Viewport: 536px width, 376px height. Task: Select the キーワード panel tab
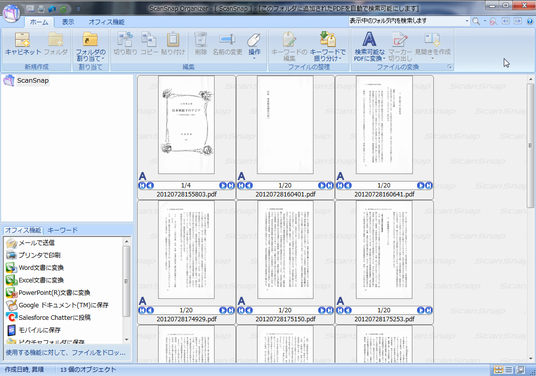tap(63, 230)
